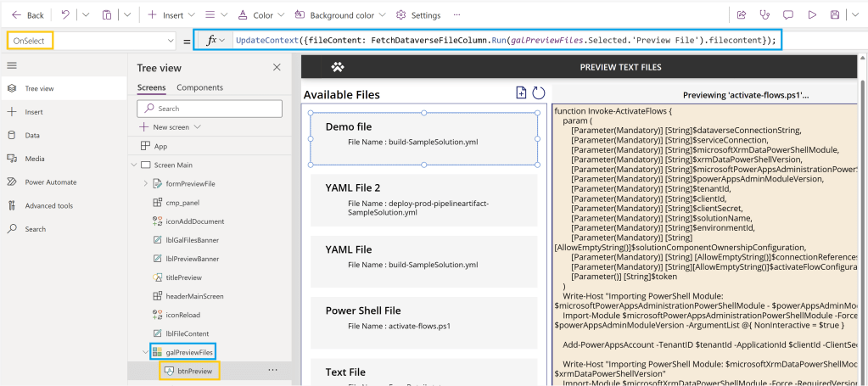The width and height of the screenshot is (868, 386).
Task: Click the Undo icon in the toolbar
Action: (65, 15)
